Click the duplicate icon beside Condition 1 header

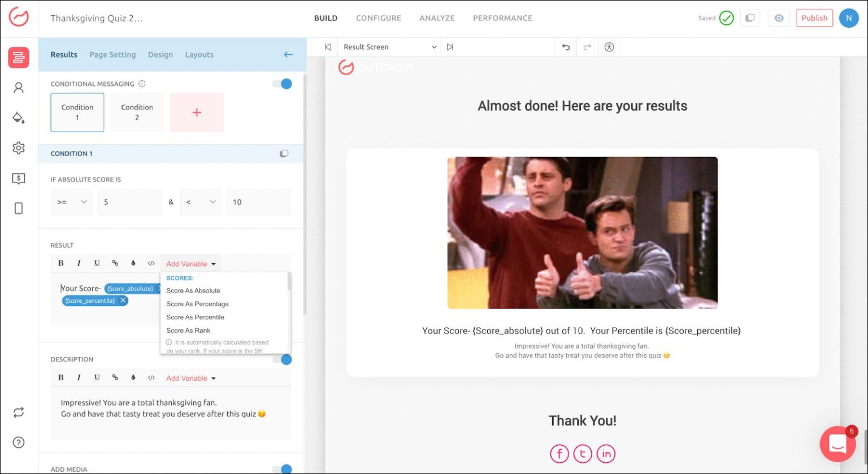[284, 154]
